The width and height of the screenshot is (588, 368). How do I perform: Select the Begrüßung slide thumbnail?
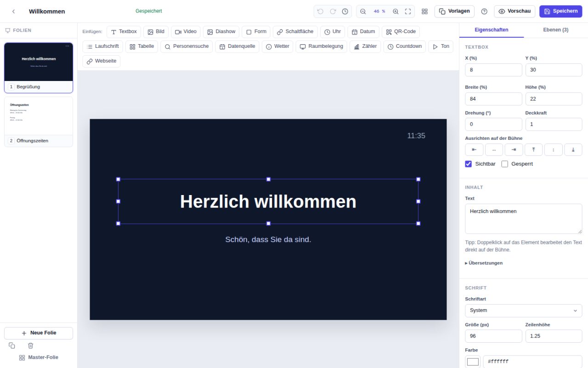tap(39, 68)
